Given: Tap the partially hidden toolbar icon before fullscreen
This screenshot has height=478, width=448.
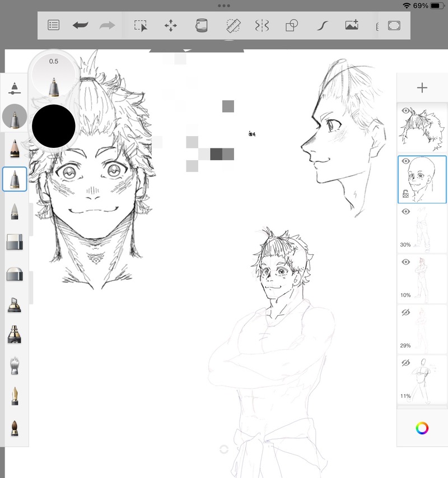Looking at the screenshot, I should 377,26.
